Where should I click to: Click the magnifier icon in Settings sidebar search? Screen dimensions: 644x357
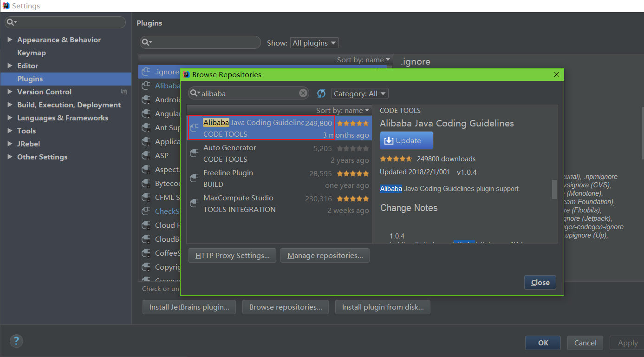[x=12, y=22]
